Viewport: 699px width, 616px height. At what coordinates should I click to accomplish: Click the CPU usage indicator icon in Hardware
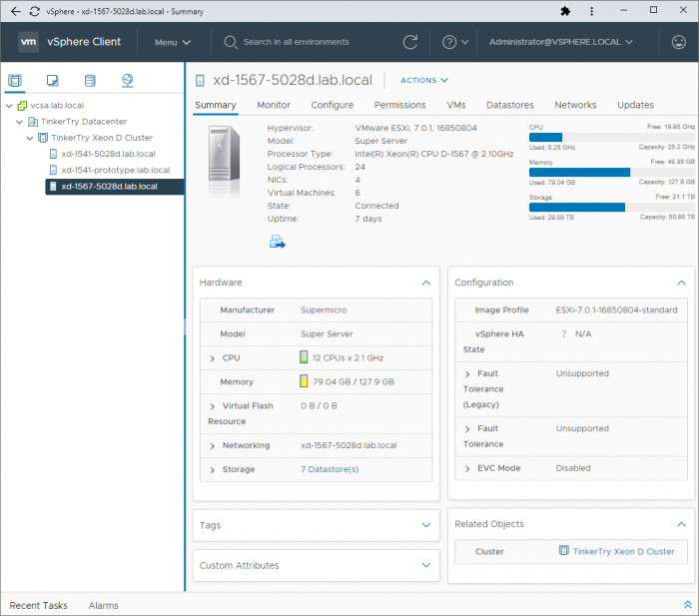[304, 357]
